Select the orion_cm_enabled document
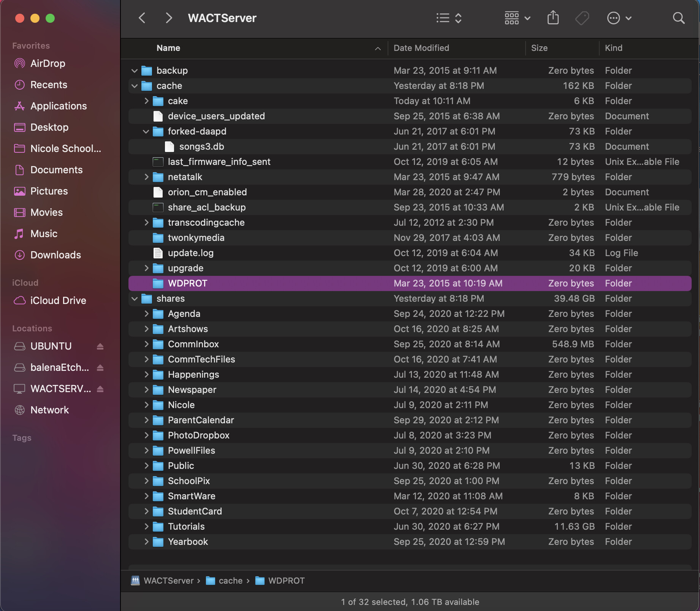 (x=410, y=192)
